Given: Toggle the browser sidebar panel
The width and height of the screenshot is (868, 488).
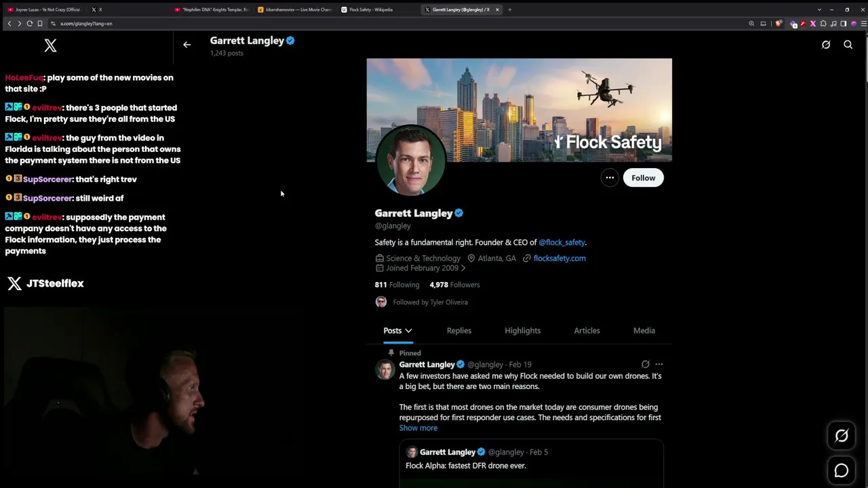Looking at the screenshot, I should tap(844, 24).
